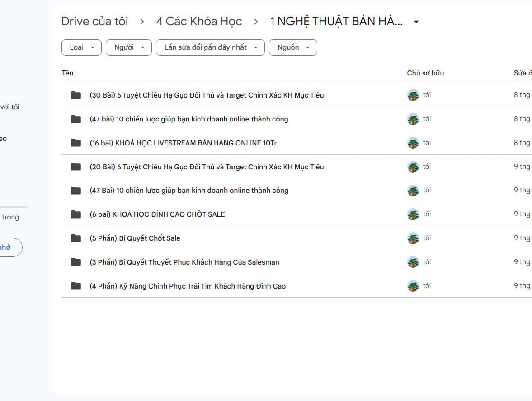Screen dimensions: 532x401
Task: Expand Lần sửa đổi gần đây nhất filter
Action: point(210,47)
